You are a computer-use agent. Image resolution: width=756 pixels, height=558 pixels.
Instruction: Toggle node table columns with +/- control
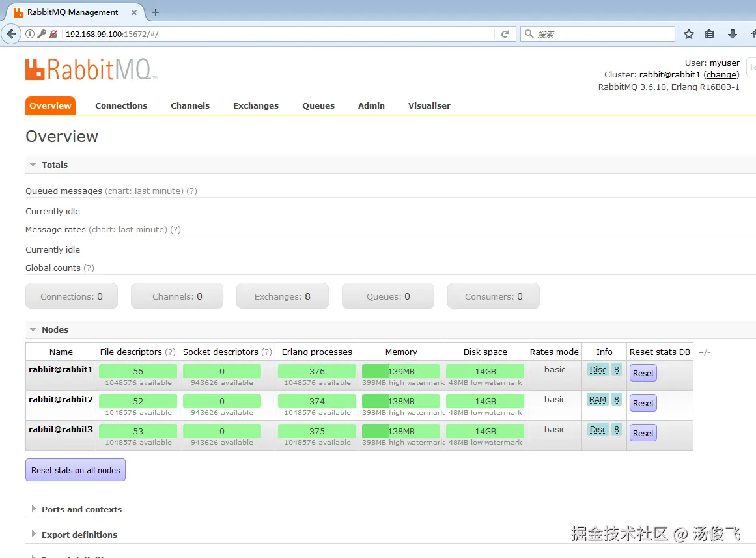(x=705, y=352)
